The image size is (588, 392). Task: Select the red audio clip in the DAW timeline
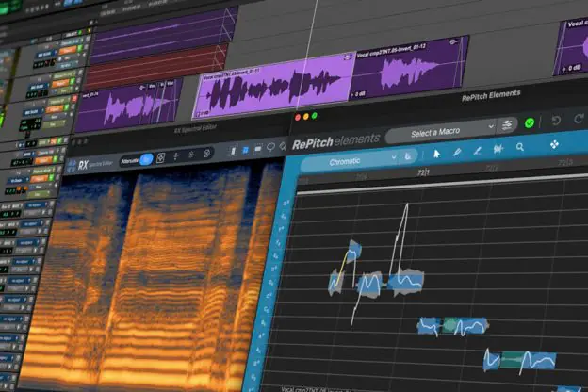155,68
